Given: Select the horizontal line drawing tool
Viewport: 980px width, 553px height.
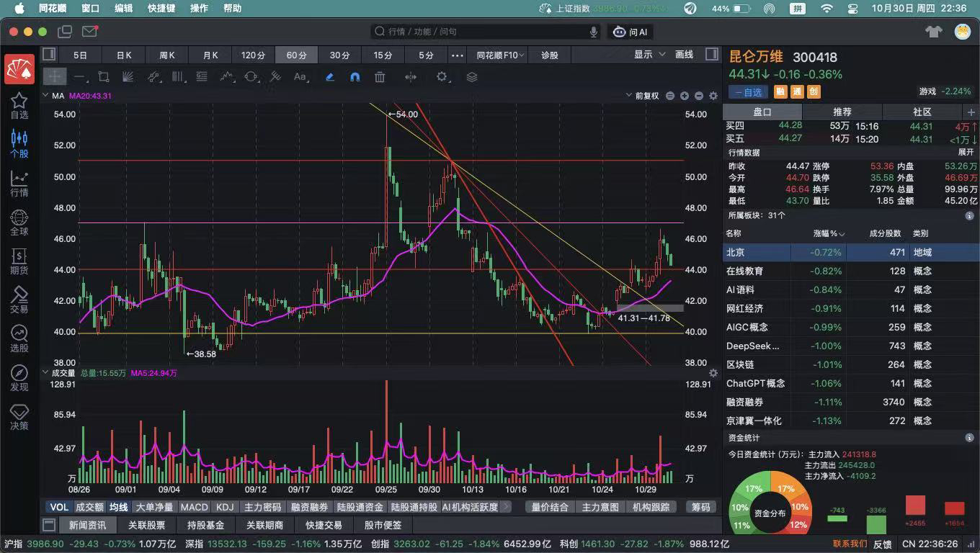Looking at the screenshot, I should [x=79, y=77].
